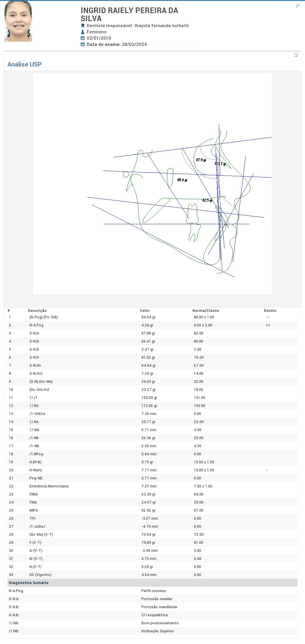This screenshot has width=305, height=644.
Task: Click the 62.5 gr angle label on tracing
Action: [x=207, y=200]
